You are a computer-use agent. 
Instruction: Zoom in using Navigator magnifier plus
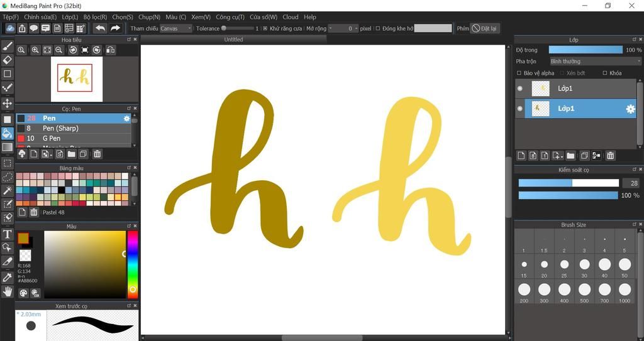[35, 50]
